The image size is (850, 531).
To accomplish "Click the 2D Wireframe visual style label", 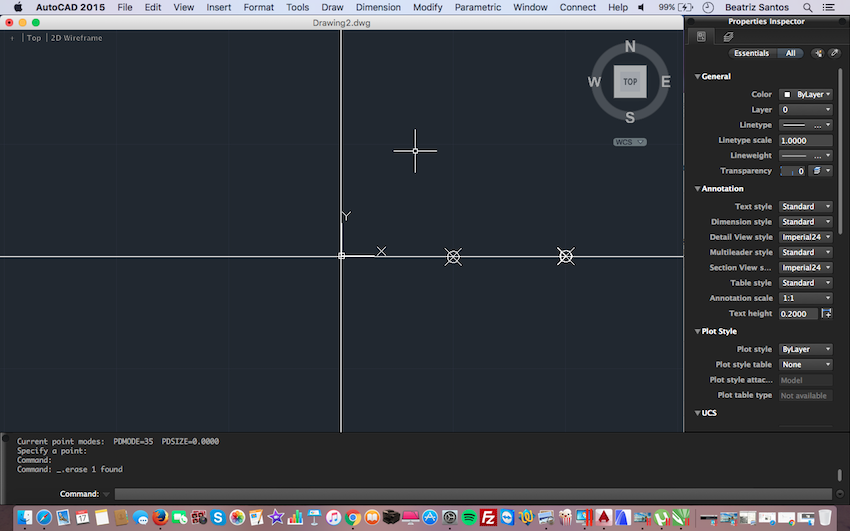I will pyautogui.click(x=76, y=38).
